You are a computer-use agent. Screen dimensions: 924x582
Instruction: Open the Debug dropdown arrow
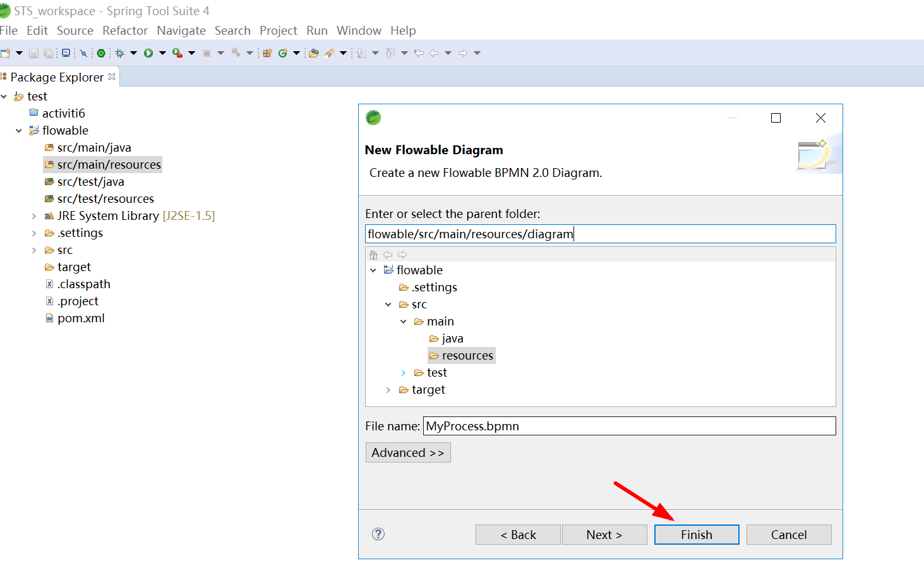pyautogui.click(x=133, y=53)
